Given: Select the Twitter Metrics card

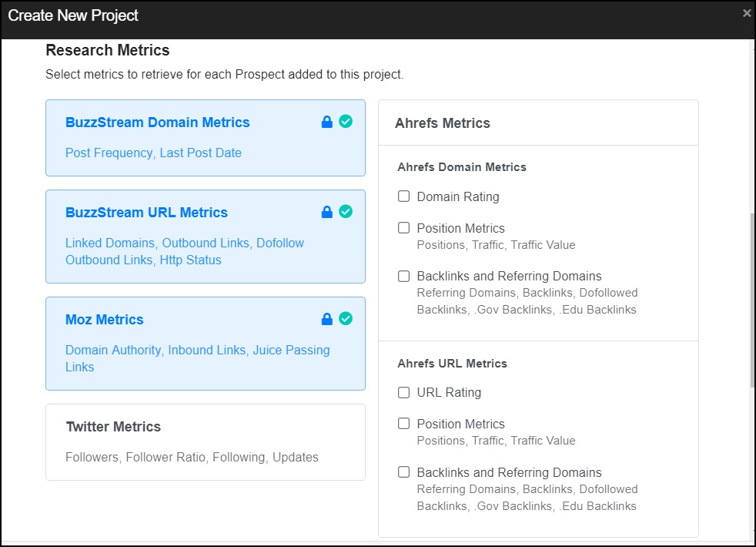Looking at the screenshot, I should pyautogui.click(x=206, y=442).
